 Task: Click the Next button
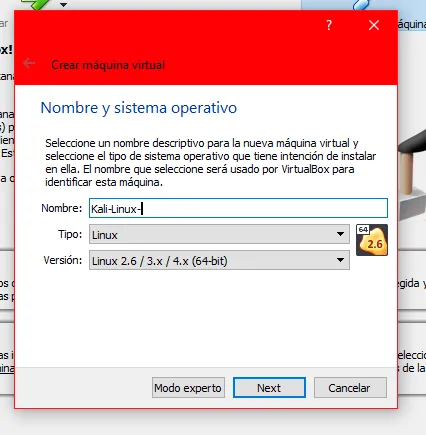pos(269,388)
